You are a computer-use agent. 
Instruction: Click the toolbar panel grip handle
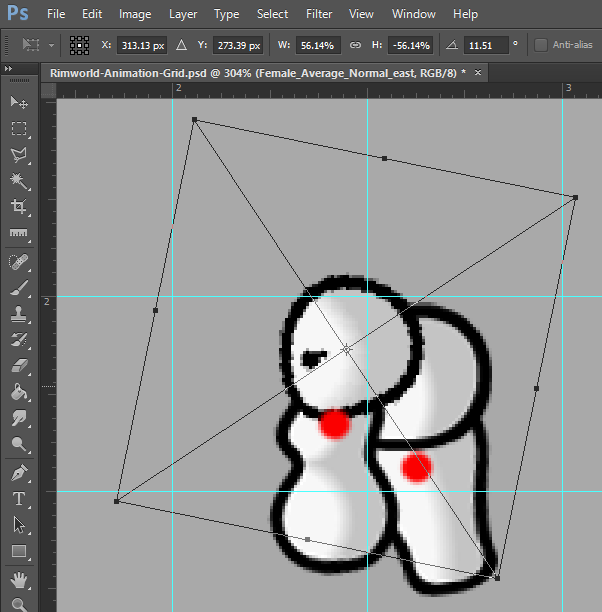coord(19,80)
